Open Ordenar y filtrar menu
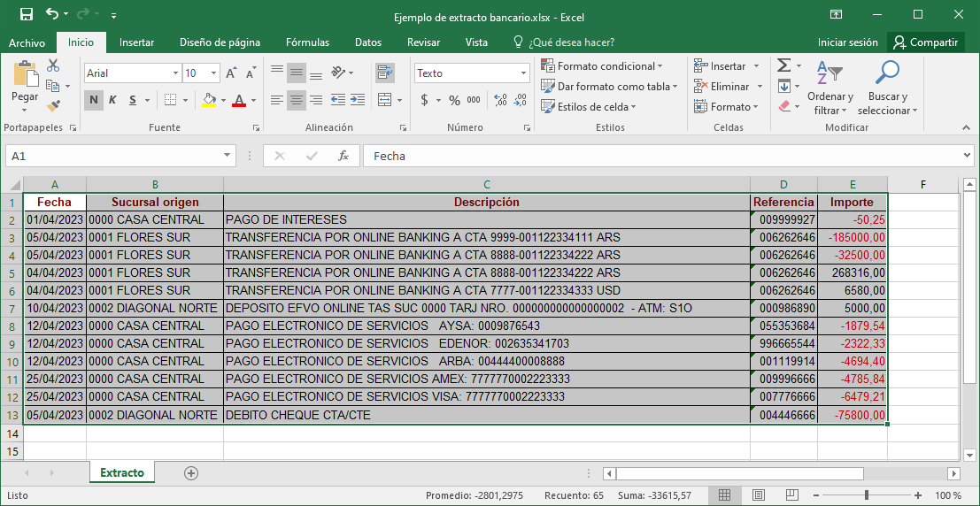980x506 pixels. pos(830,88)
